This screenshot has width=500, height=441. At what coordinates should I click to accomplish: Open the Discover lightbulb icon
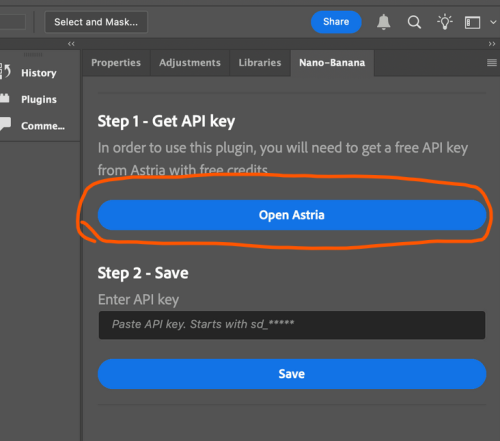click(x=445, y=22)
